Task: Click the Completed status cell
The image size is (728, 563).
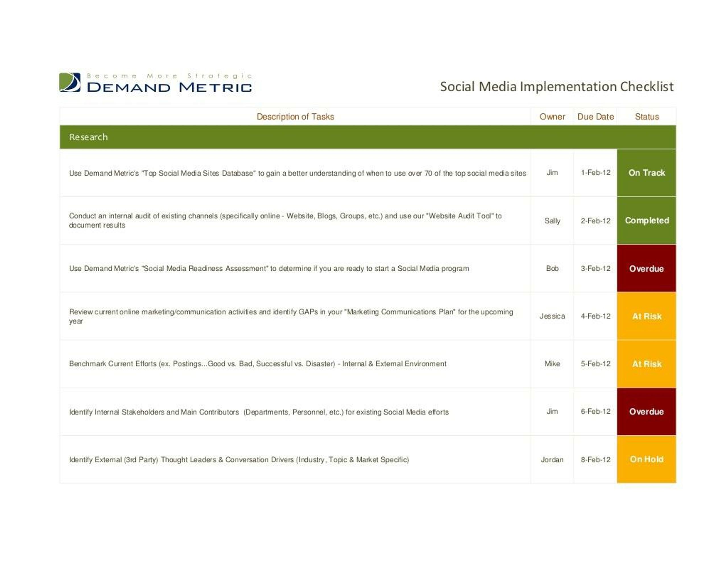Action: point(647,220)
